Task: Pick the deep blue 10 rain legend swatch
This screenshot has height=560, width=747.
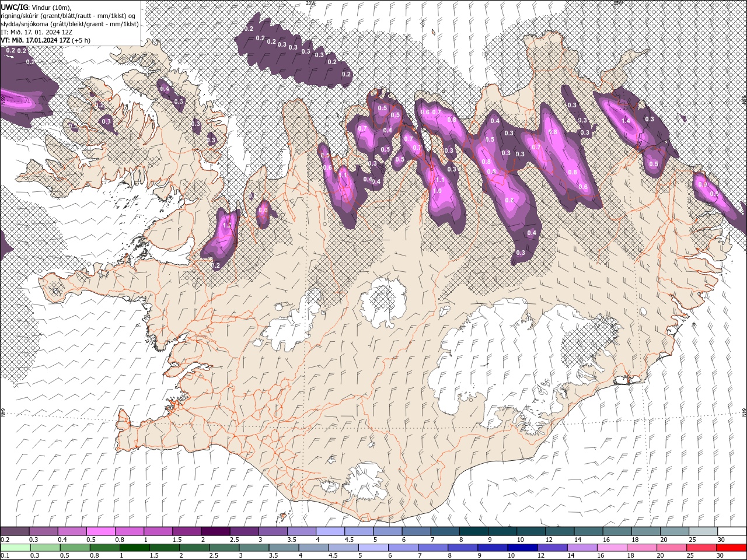Action: click(522, 547)
